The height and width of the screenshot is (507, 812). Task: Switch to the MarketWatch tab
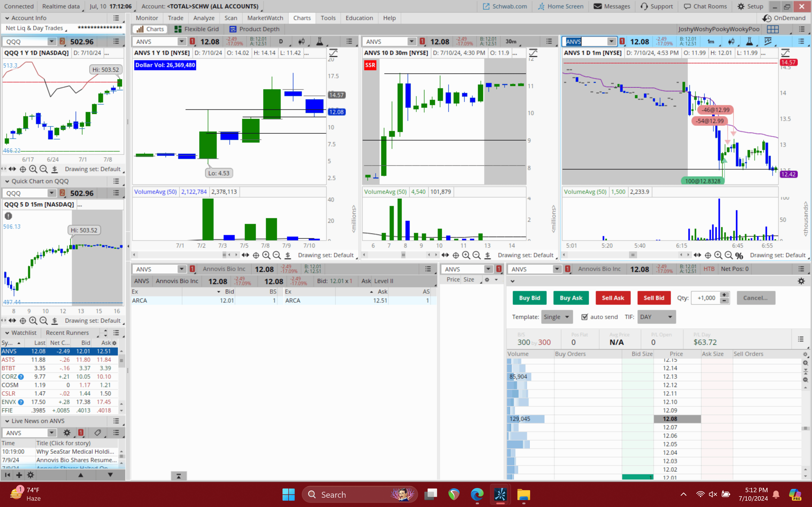[265, 18]
